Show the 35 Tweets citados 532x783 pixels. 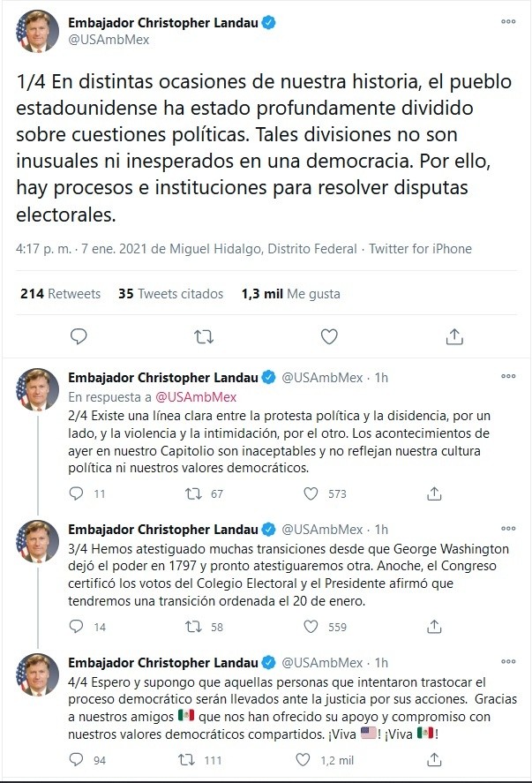click(x=170, y=294)
